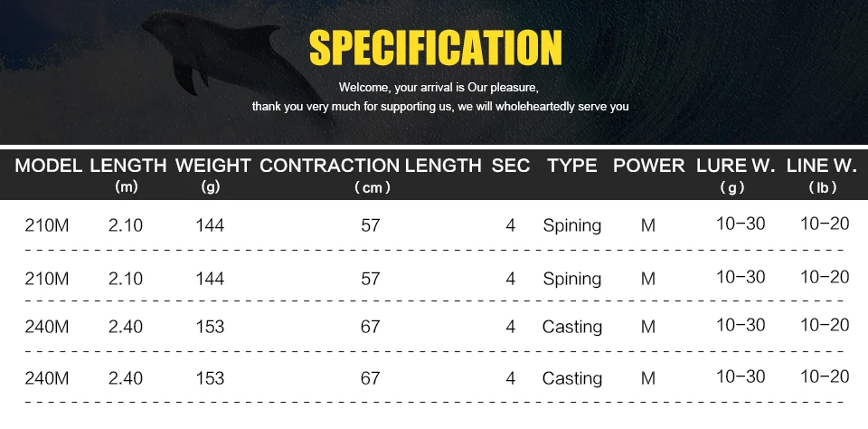Click the yellow SPECIFICATION title

(436, 48)
